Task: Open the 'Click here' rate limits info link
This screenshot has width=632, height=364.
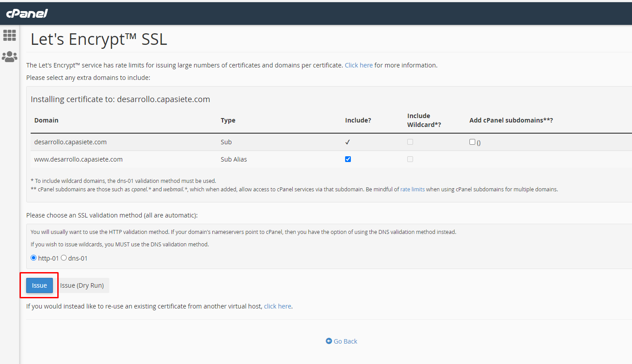Action: 359,65
